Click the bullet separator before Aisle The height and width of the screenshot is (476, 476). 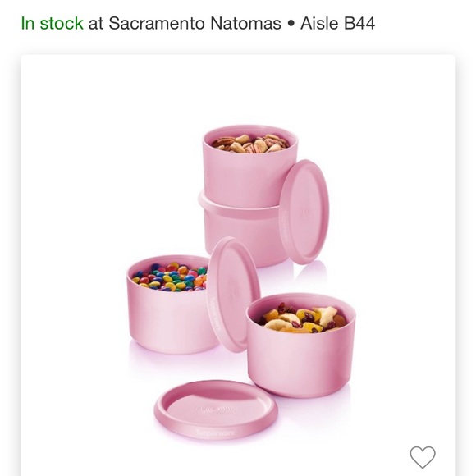(291, 24)
